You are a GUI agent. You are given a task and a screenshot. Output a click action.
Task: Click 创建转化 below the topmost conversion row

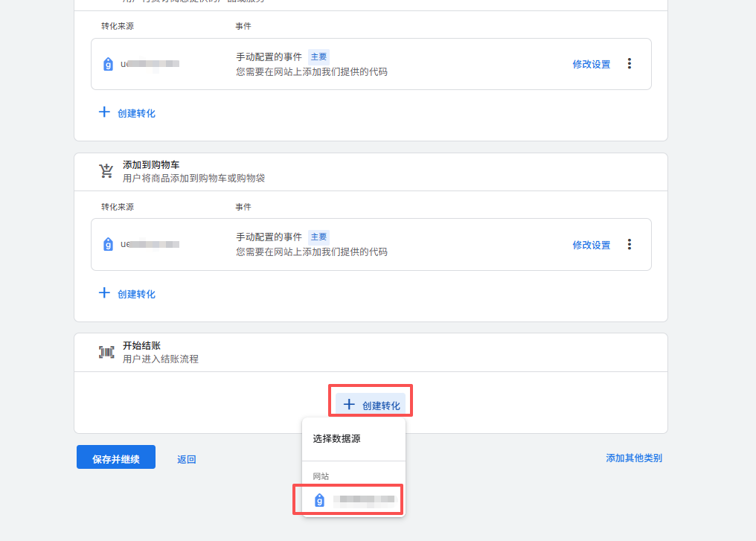pos(127,113)
